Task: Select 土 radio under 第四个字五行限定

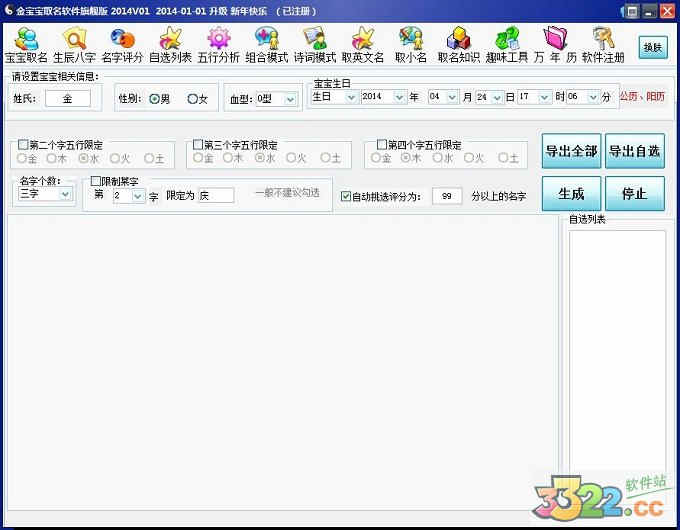Action: [503, 157]
